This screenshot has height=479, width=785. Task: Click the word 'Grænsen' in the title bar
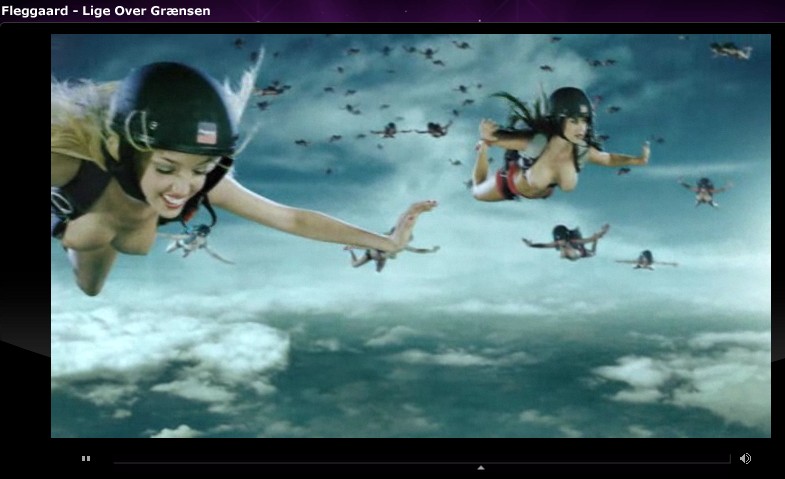coord(180,11)
